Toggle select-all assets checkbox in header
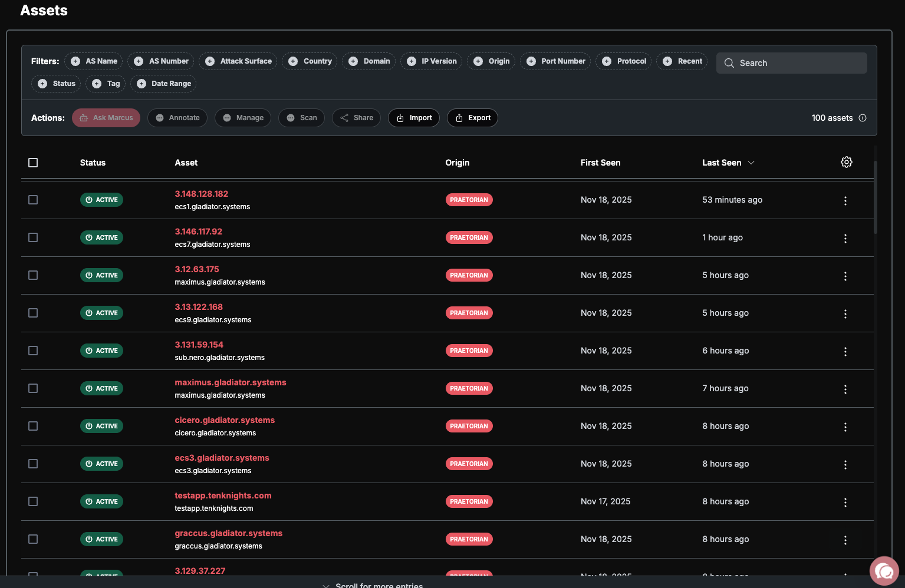This screenshot has width=905, height=588. point(33,163)
